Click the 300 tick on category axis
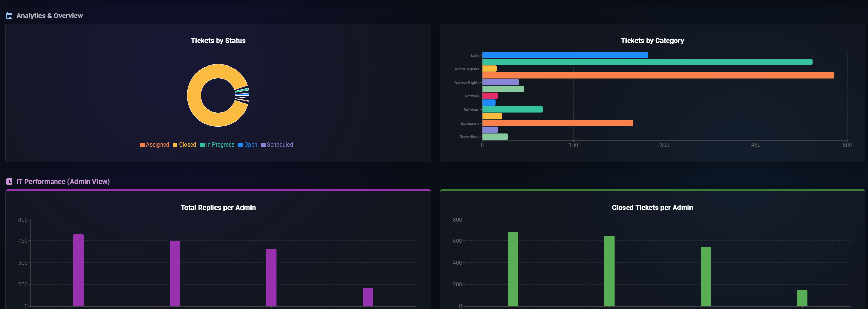The width and height of the screenshot is (868, 309). (665, 145)
